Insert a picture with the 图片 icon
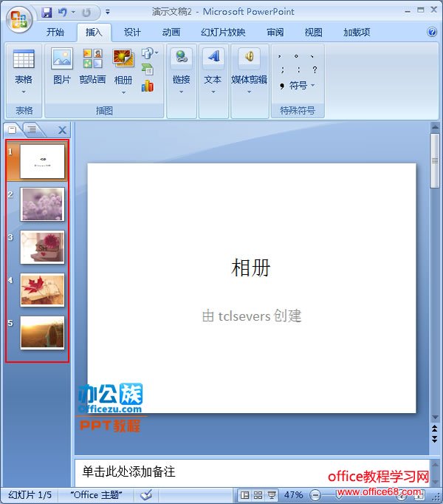 pos(62,59)
